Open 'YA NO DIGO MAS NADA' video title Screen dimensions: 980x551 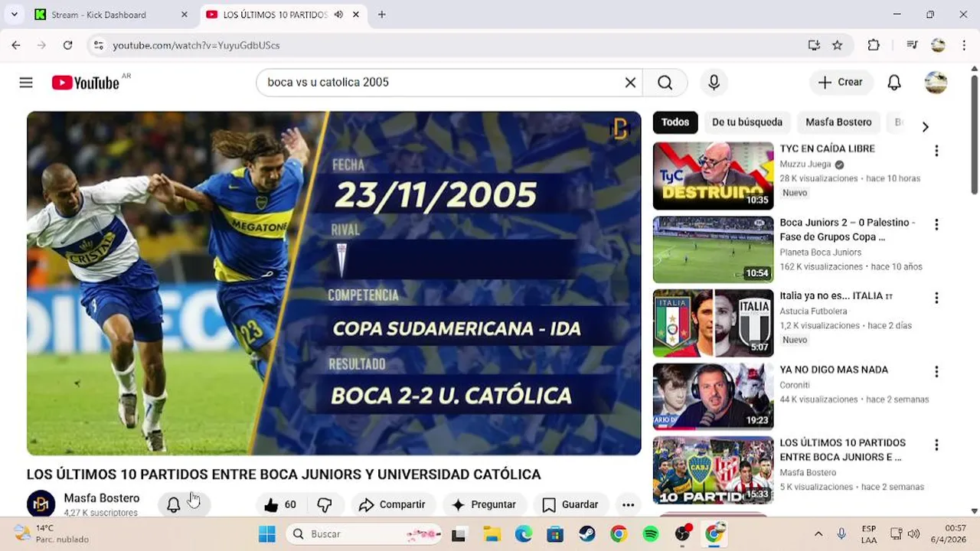[x=834, y=370]
